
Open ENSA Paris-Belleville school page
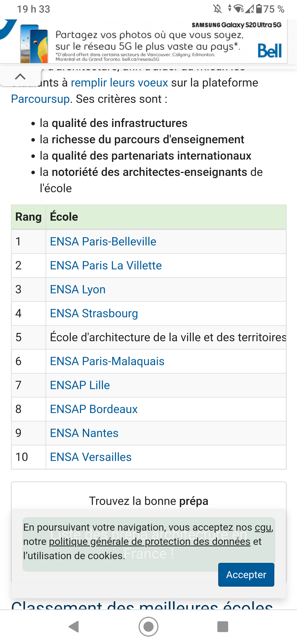coord(103,241)
